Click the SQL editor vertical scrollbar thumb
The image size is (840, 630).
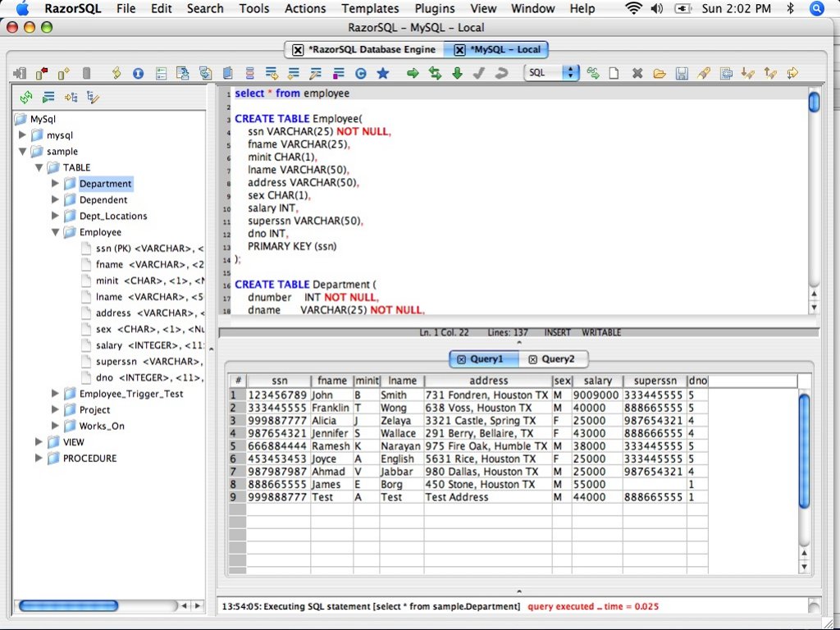tap(814, 102)
